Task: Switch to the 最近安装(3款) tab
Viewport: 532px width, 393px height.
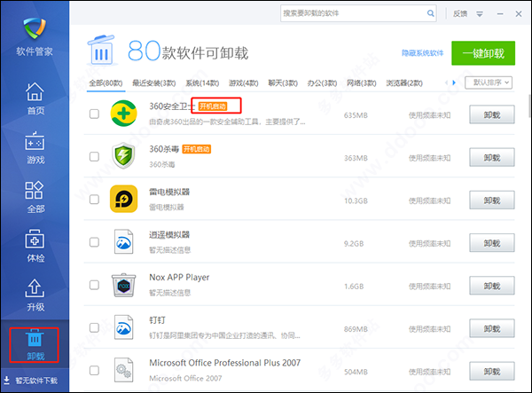Action: click(x=154, y=83)
